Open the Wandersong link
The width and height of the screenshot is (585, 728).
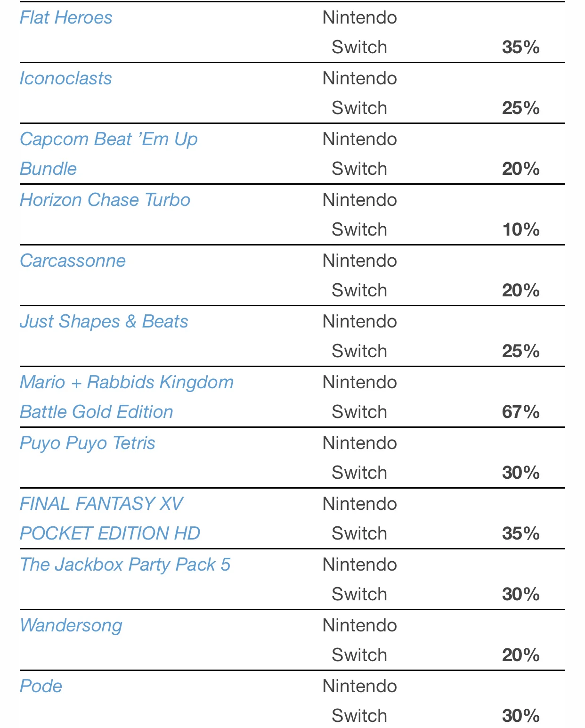click(x=71, y=626)
